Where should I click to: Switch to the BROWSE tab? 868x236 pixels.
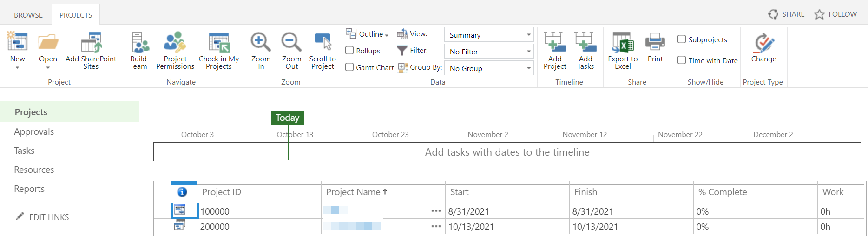click(x=28, y=15)
